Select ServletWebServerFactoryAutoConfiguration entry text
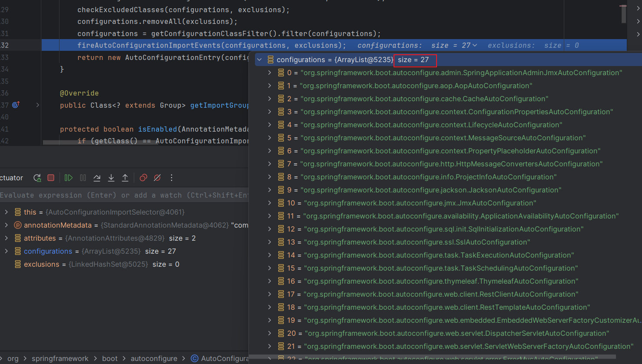Viewport: 642px width, 364px height. [x=469, y=346]
